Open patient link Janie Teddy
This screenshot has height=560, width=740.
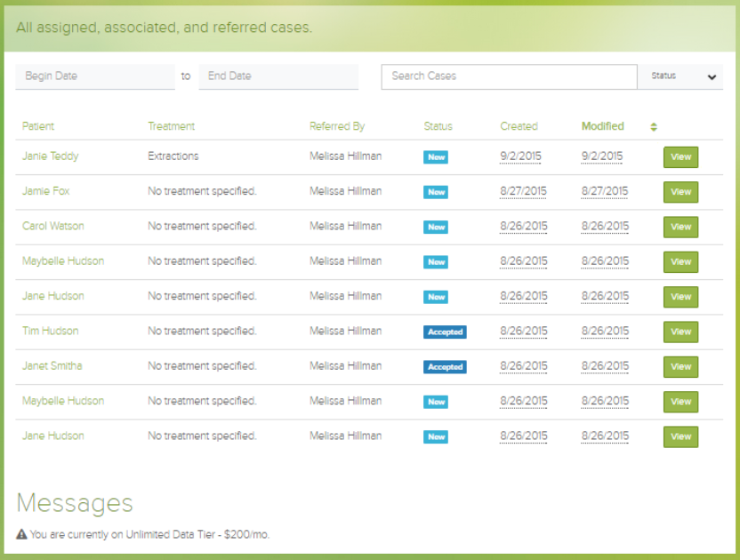point(51,156)
